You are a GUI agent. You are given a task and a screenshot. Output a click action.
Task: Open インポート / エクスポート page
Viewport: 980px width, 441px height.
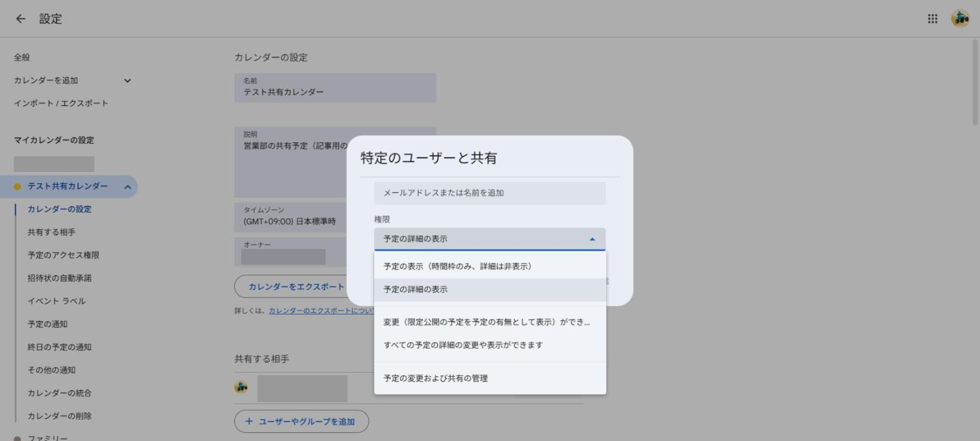coord(61,103)
